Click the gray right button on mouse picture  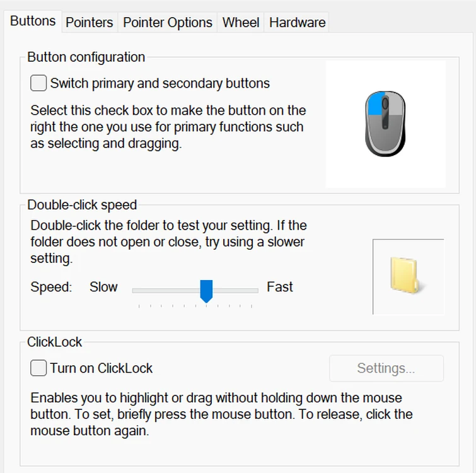tap(395, 106)
